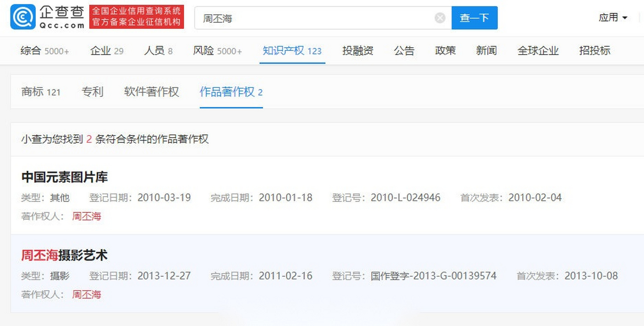Clear the search box with the X icon

point(440,18)
